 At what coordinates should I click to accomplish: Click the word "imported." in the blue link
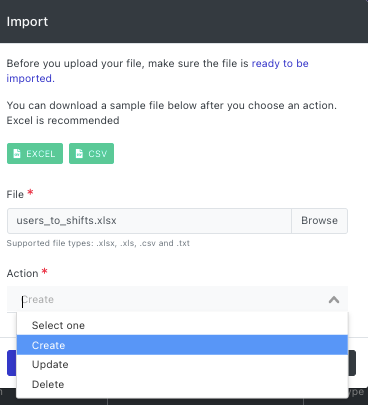pos(30,79)
